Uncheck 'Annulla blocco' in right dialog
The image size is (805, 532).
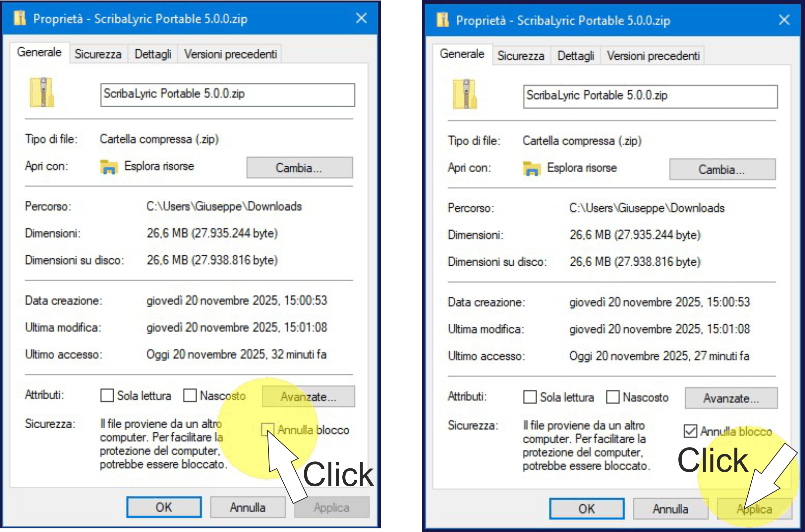point(690,431)
